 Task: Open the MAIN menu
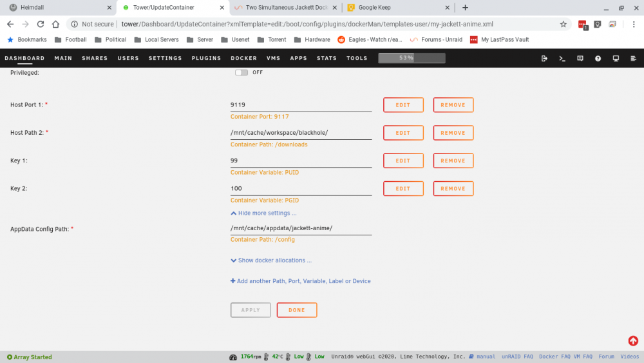(x=63, y=59)
